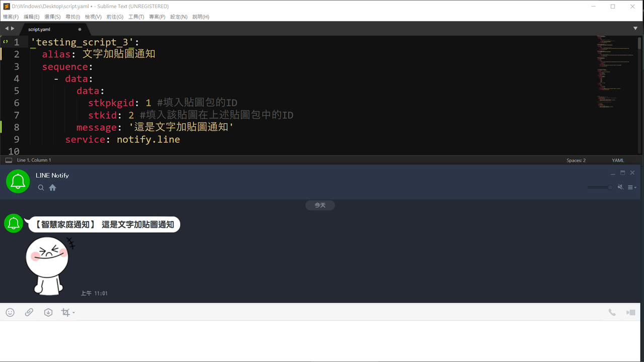The width and height of the screenshot is (644, 362).
Task: Toggle side bar panel switcher icon
Action: (x=8, y=160)
